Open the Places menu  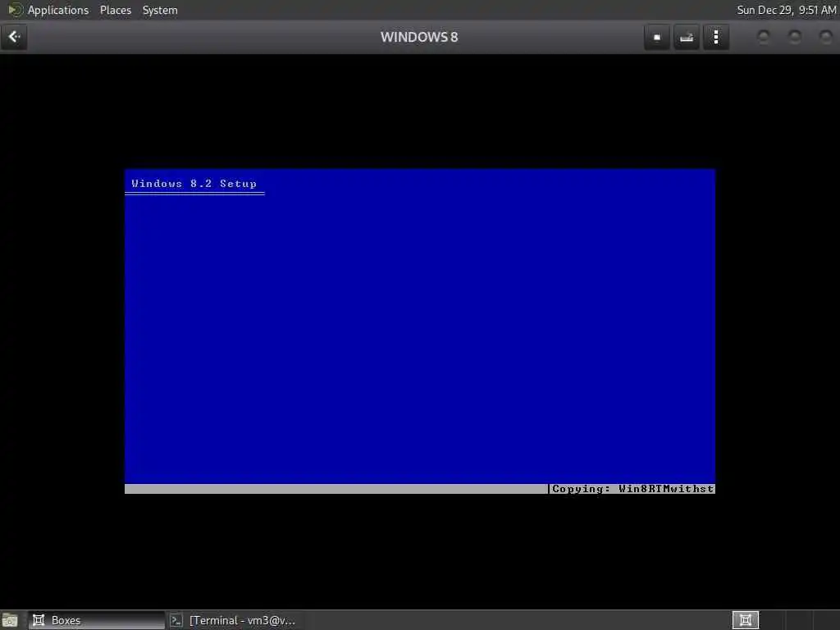click(x=115, y=10)
